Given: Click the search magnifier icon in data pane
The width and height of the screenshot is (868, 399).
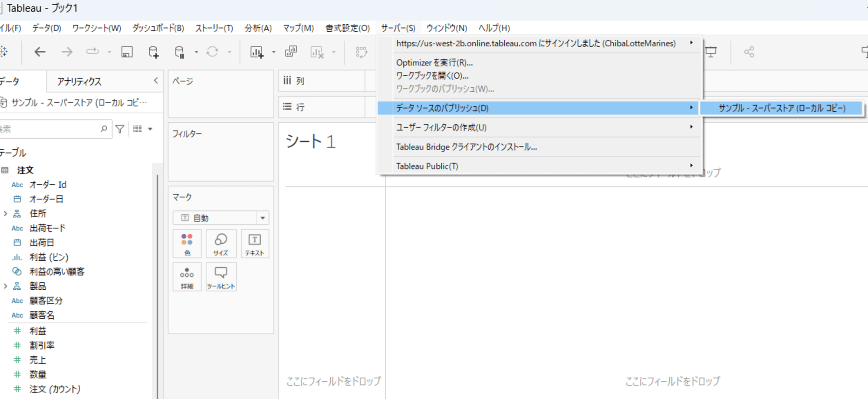Looking at the screenshot, I should (x=104, y=129).
